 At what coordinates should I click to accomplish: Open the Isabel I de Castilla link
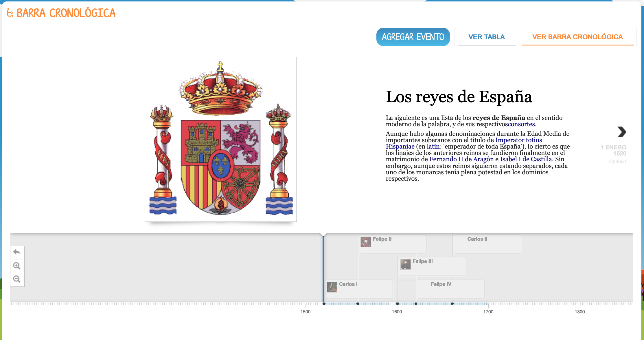[x=526, y=159]
